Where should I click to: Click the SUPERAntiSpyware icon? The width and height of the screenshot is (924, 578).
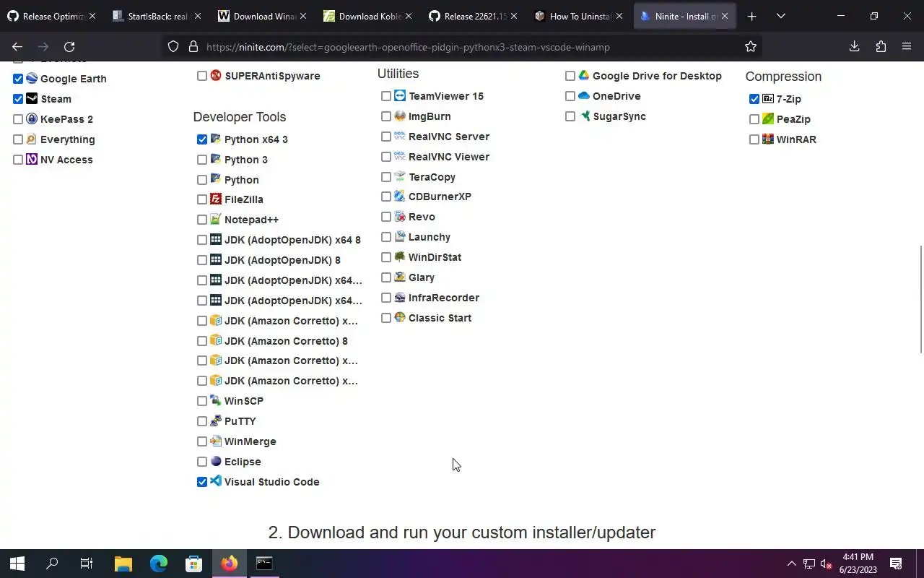click(216, 75)
